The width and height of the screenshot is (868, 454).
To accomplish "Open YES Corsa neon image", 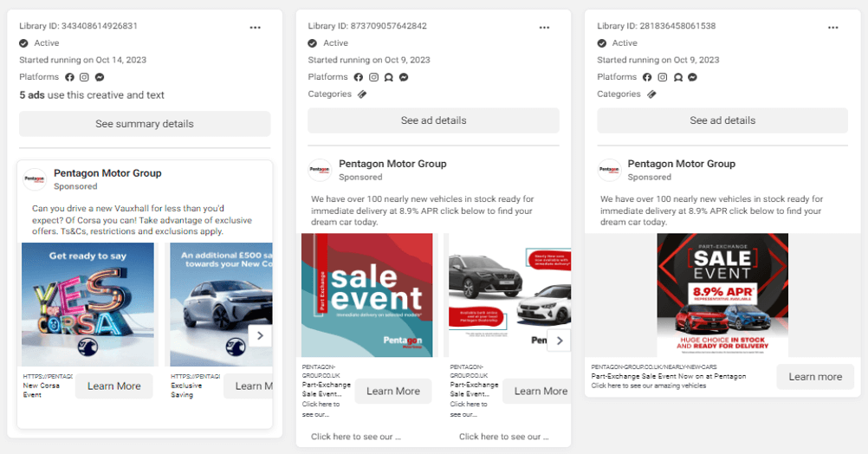I will (87, 304).
